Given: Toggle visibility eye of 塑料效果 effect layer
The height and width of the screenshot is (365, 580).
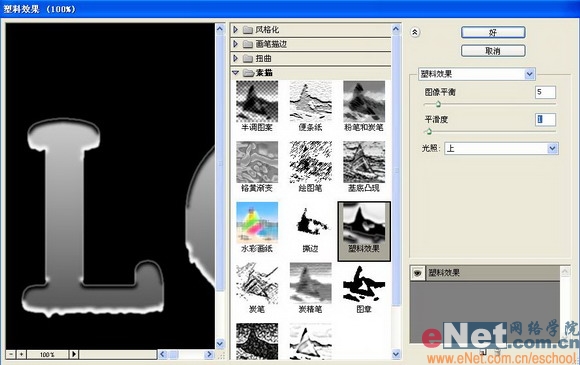Looking at the screenshot, I should [x=418, y=273].
